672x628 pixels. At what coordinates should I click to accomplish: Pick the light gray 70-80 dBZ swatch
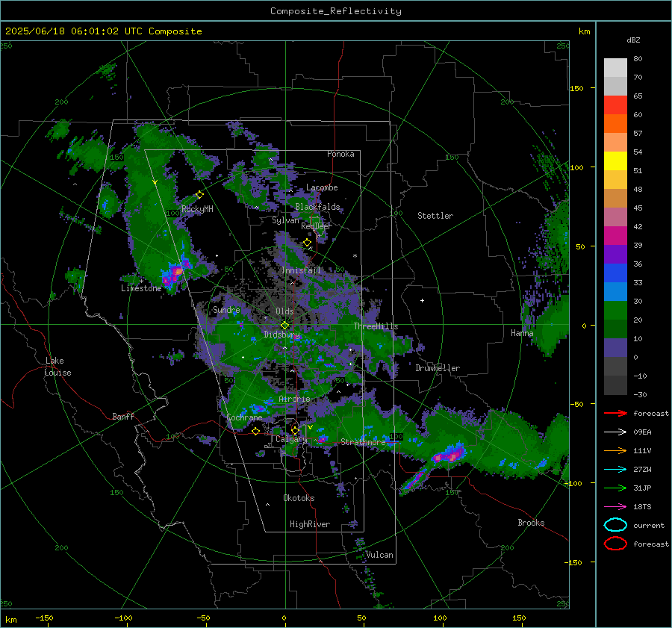tap(615, 67)
